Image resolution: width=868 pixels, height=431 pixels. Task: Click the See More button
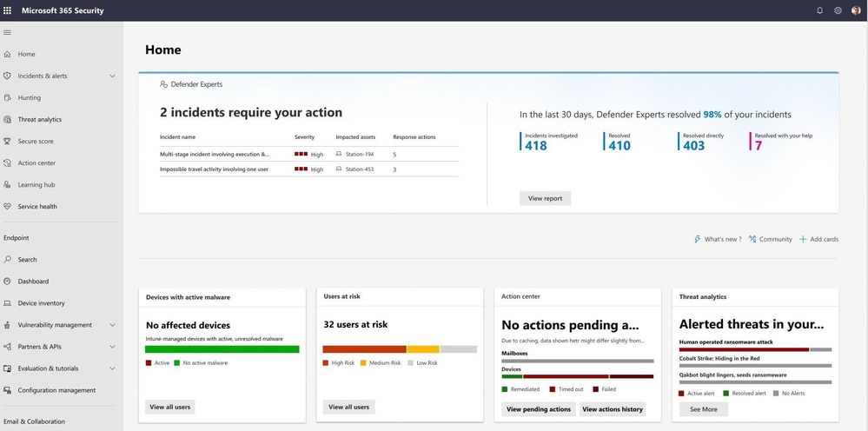[704, 409]
